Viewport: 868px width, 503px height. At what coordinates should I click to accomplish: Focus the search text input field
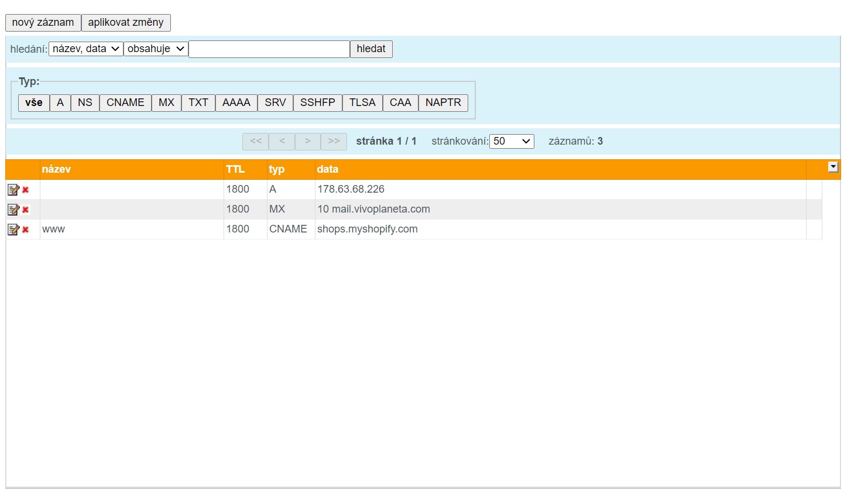269,49
